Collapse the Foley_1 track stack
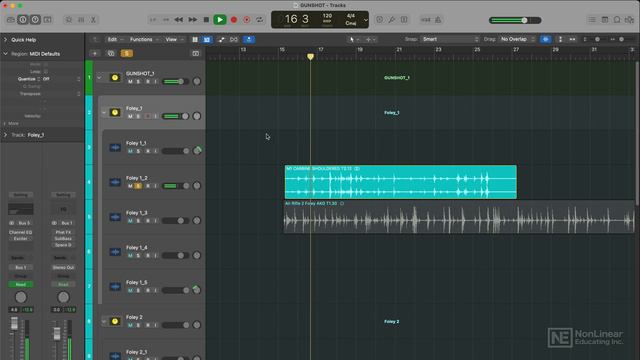The image size is (640, 360). pos(104,112)
